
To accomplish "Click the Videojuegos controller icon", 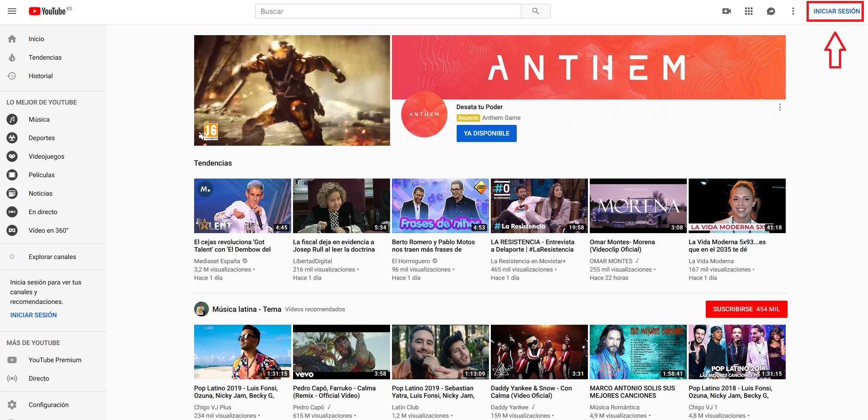I will pos(12,156).
